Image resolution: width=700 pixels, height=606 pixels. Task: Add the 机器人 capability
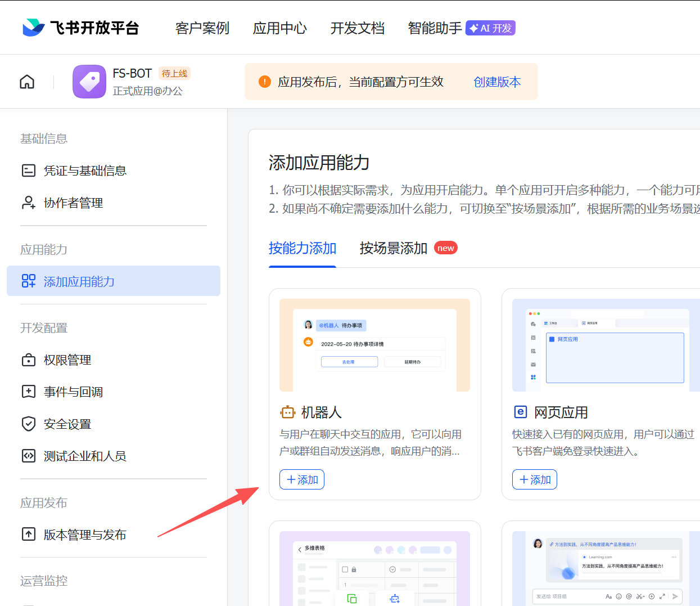(x=302, y=479)
